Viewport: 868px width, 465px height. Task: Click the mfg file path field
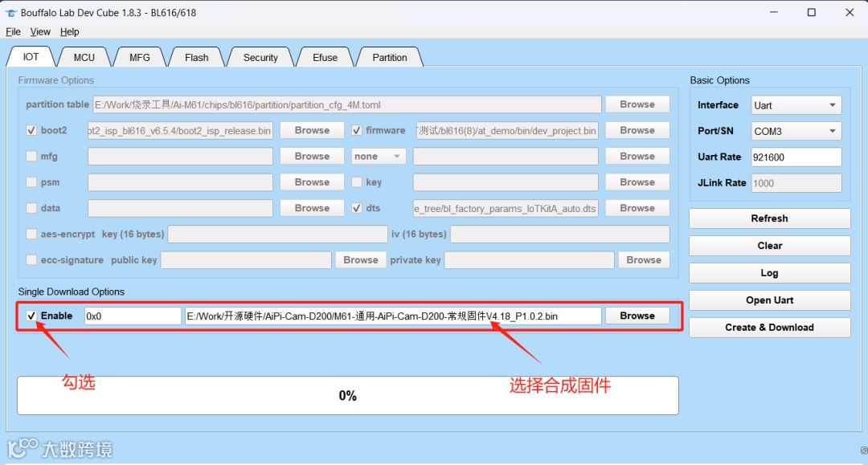[x=180, y=157]
